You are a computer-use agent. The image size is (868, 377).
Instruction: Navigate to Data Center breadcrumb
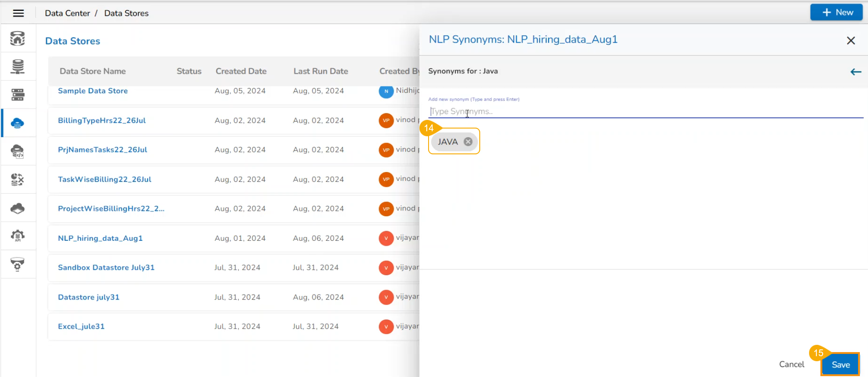point(68,13)
